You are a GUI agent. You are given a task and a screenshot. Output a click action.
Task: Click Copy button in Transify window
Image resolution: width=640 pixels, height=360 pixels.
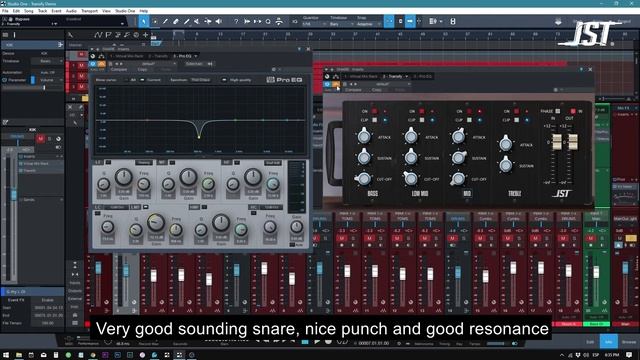[376, 90]
